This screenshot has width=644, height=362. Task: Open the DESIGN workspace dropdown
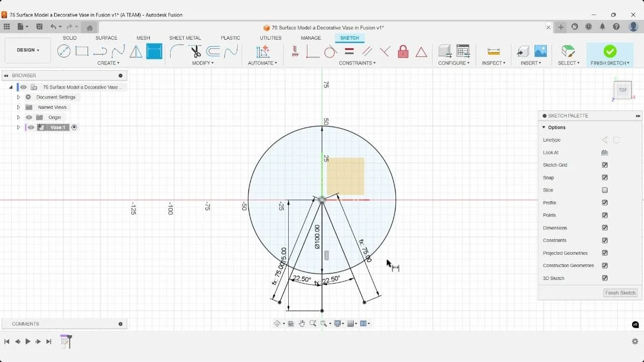pyautogui.click(x=28, y=50)
